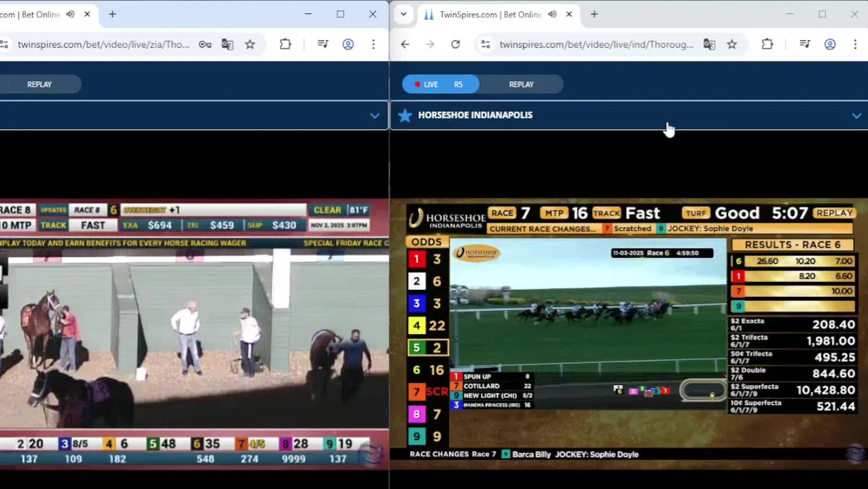Close the Bet Online tab in left window
This screenshot has width=868, height=489.
[87, 14]
